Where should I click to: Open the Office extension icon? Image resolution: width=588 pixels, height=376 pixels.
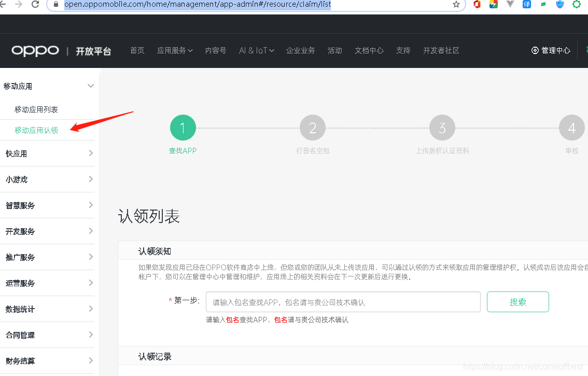point(477,4)
